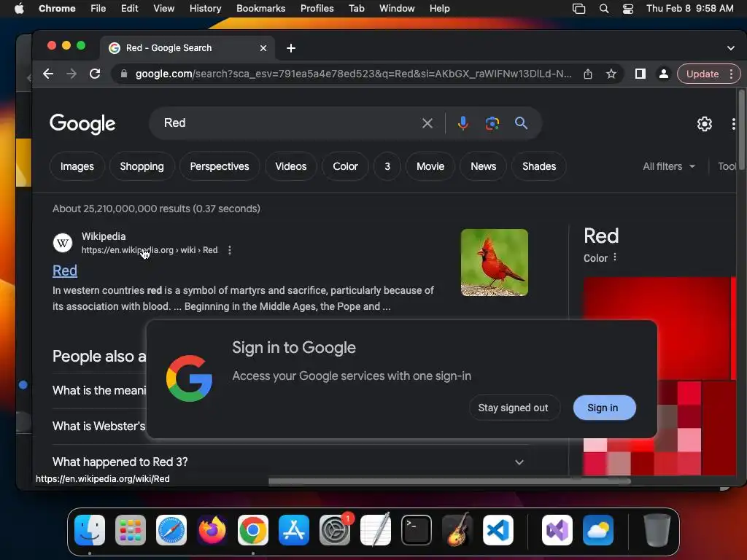Open the Weather app in dock
This screenshot has width=747, height=560.
pyautogui.click(x=598, y=530)
